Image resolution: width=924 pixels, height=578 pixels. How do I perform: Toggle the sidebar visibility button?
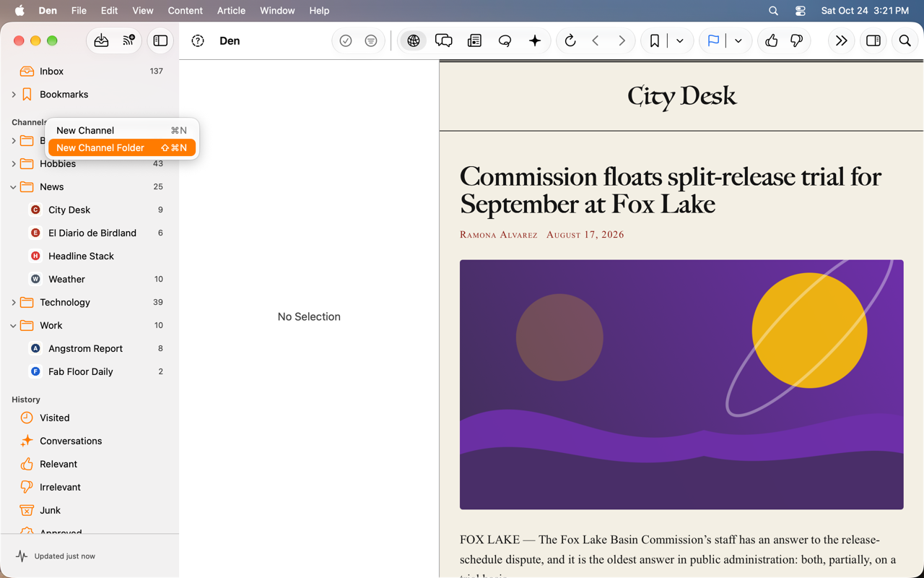160,41
